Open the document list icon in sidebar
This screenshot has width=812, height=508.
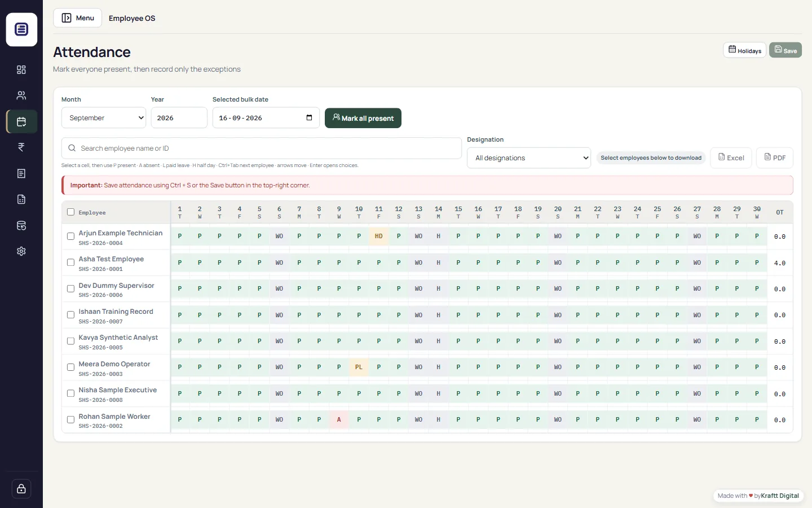pyautogui.click(x=21, y=173)
